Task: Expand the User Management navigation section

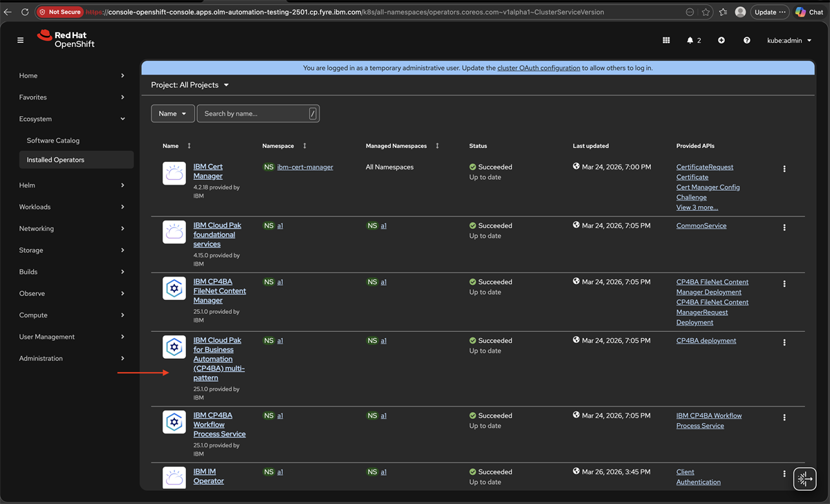Action: coord(72,337)
